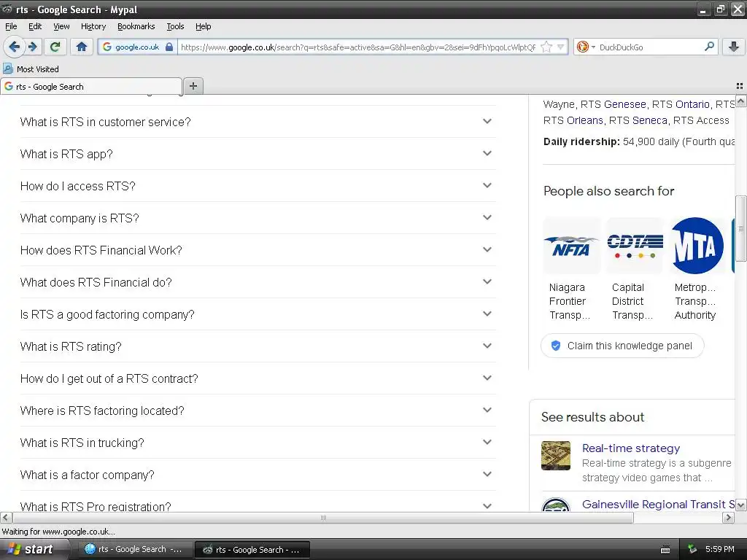Expand 'How do I get out of a RTS contract?'
The height and width of the screenshot is (560, 747).
[x=258, y=378]
